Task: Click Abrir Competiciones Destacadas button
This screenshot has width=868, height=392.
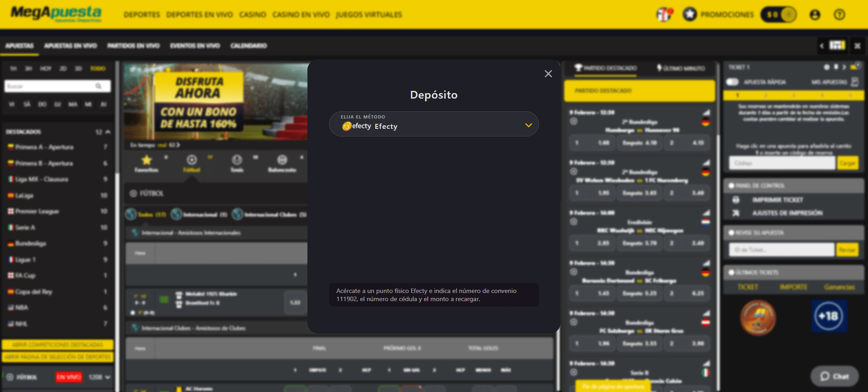Action: click(57, 345)
